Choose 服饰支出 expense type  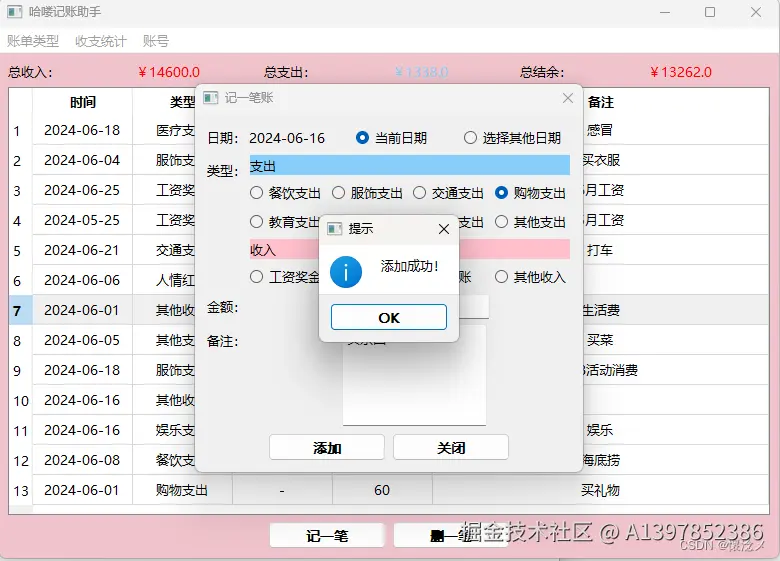pos(367,192)
